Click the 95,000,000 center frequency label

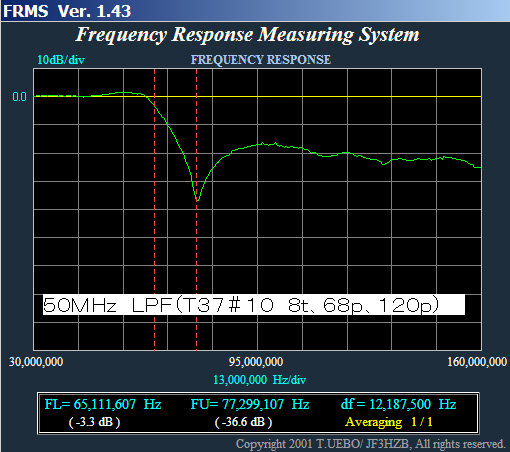tap(256, 362)
